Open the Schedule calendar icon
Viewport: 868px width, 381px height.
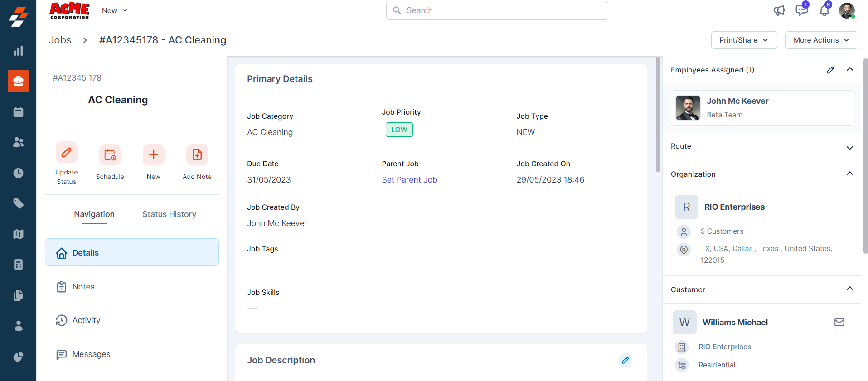(x=110, y=155)
